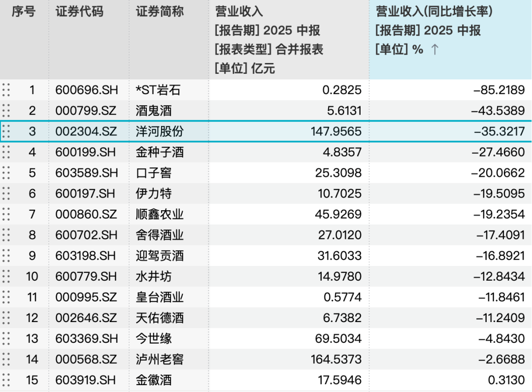Click the 营业收入 column header
This screenshot has width=532, height=392.
click(x=239, y=12)
